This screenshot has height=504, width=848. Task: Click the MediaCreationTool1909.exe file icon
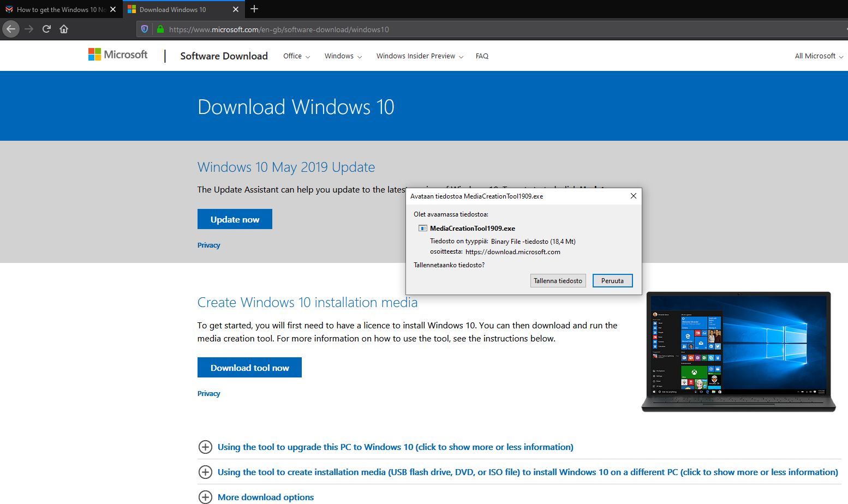(422, 229)
